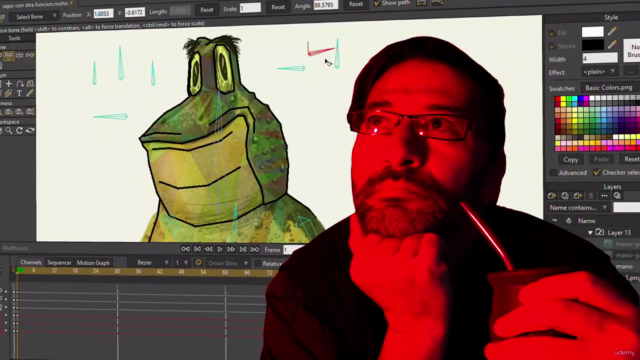The width and height of the screenshot is (640, 360).
Task: Uncheck the Checker selection option
Action: click(x=597, y=172)
